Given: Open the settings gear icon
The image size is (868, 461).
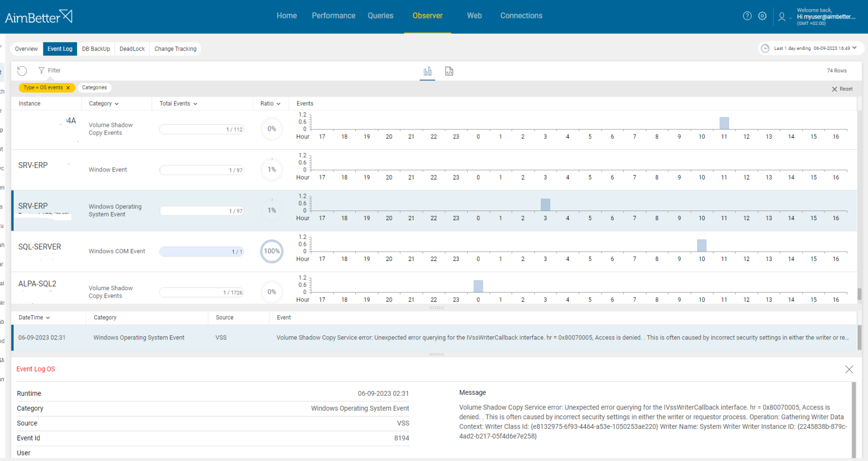Looking at the screenshot, I should coord(762,16).
